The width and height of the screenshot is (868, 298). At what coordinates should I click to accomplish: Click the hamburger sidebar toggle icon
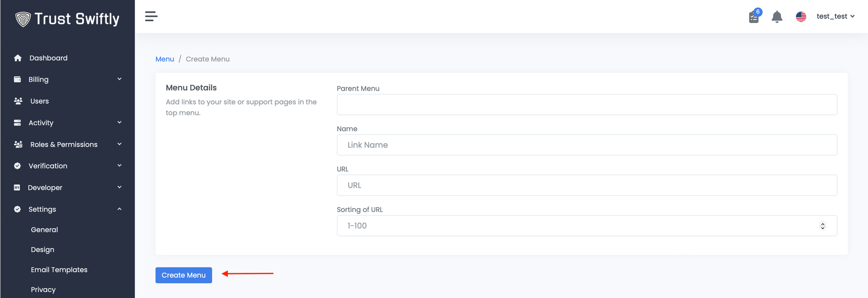click(x=151, y=16)
